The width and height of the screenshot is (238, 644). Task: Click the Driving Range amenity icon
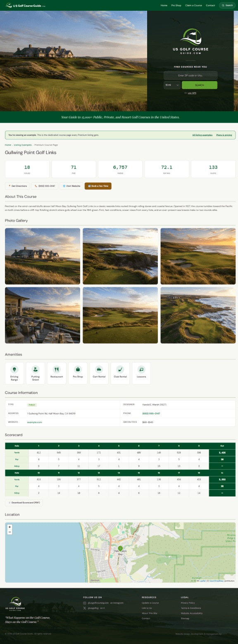(14, 369)
